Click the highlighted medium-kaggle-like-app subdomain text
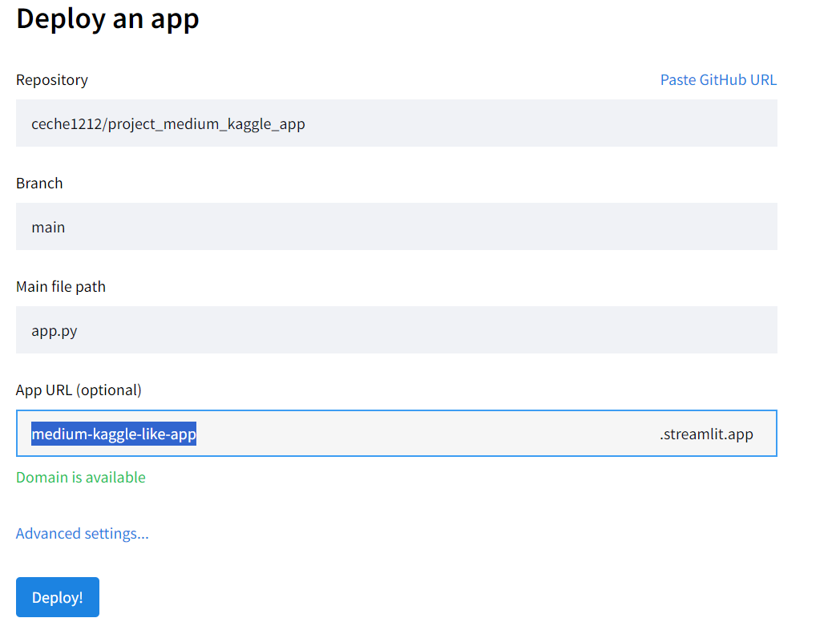The image size is (840, 622). click(x=114, y=434)
